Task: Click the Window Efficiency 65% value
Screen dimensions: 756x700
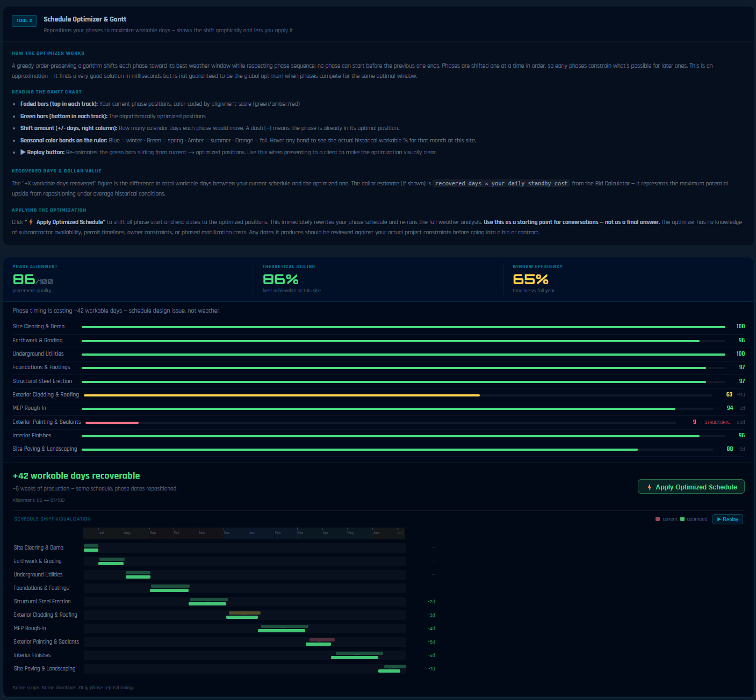Action: point(530,279)
